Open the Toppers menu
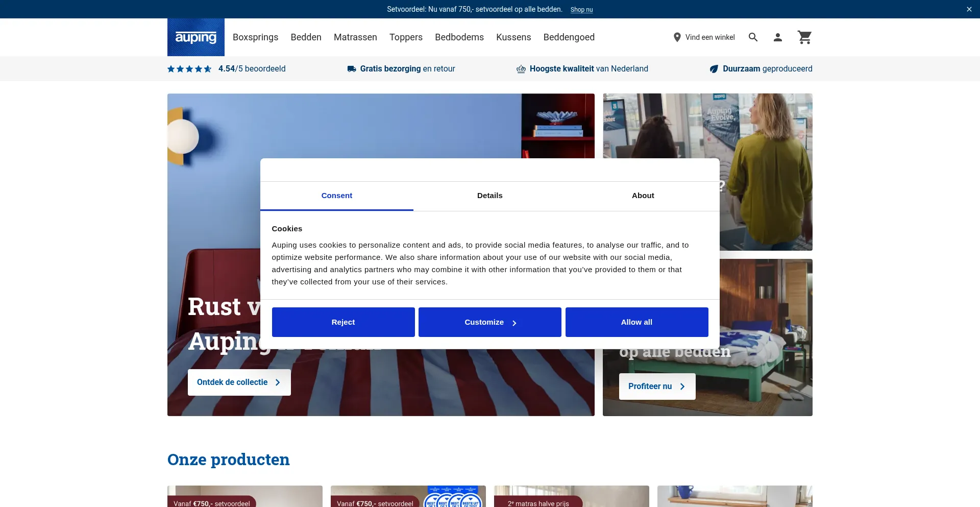980x507 pixels. (x=406, y=37)
